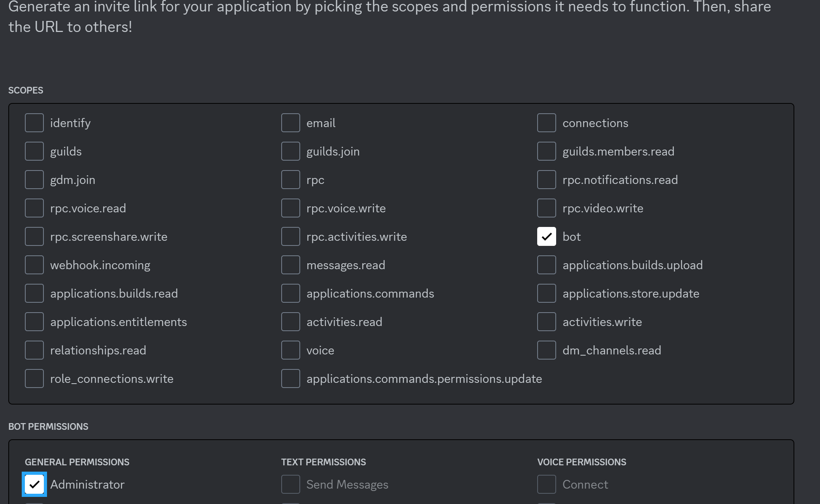The image size is (820, 504).
Task: Disable the Administrator permission checkbox
Action: (34, 484)
